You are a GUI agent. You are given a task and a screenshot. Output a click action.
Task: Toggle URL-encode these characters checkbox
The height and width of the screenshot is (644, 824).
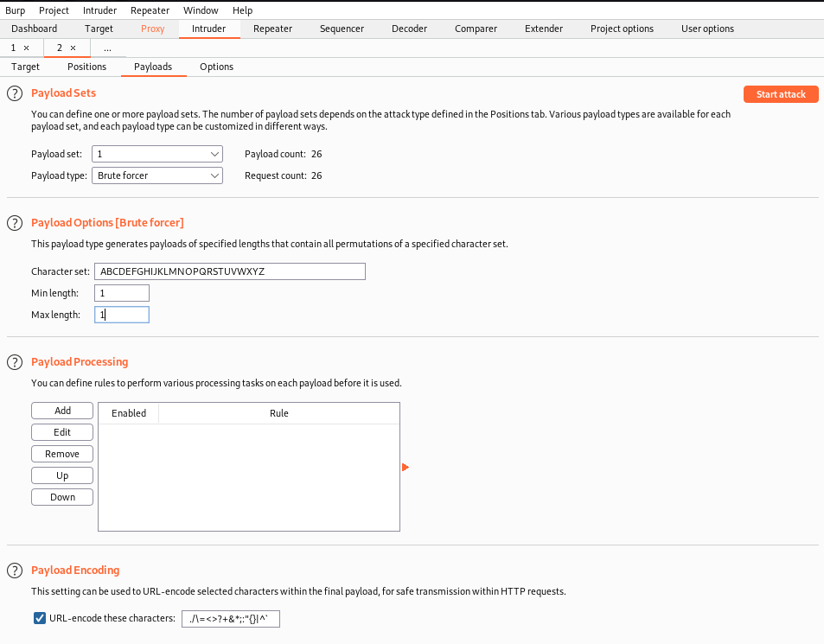[40, 618]
